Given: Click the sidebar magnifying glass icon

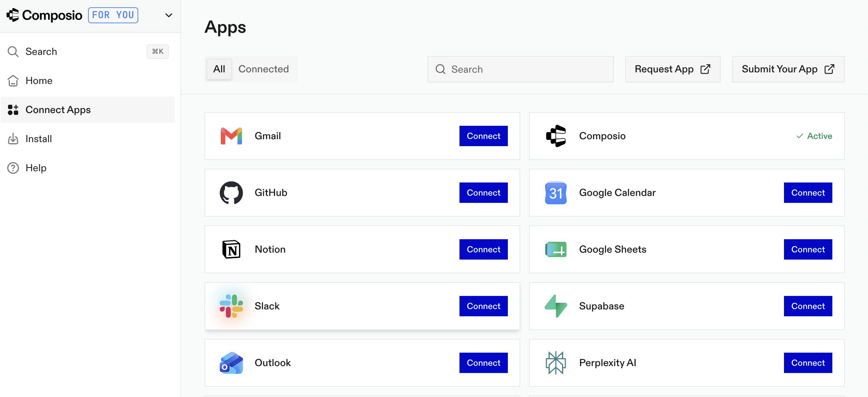Looking at the screenshot, I should (x=13, y=52).
